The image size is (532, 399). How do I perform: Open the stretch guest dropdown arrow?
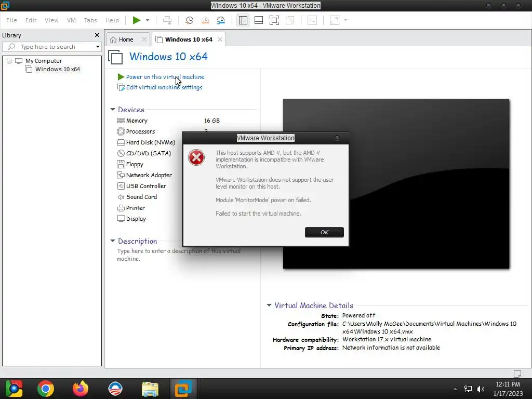coord(345,20)
